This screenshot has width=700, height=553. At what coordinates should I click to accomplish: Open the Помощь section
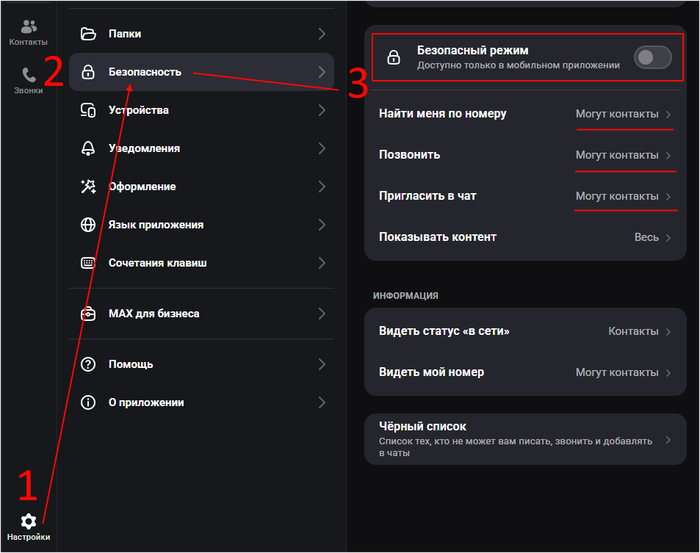click(x=201, y=364)
